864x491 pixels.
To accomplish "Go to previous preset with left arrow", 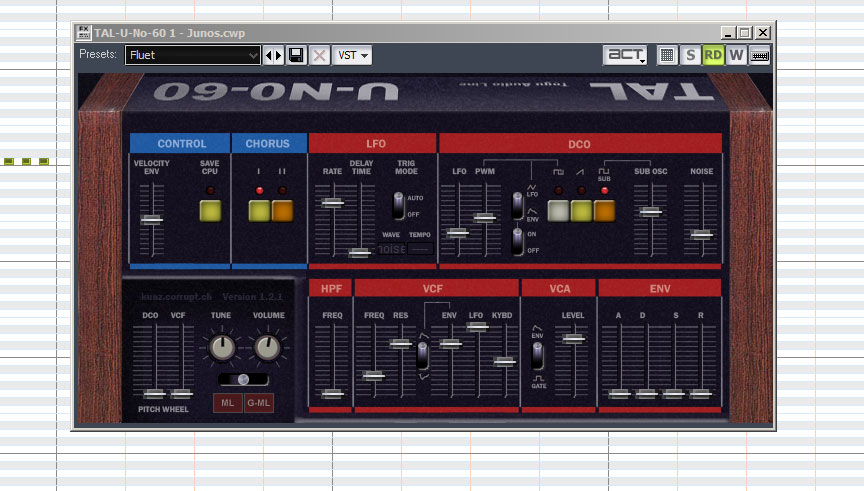I will click(x=269, y=55).
